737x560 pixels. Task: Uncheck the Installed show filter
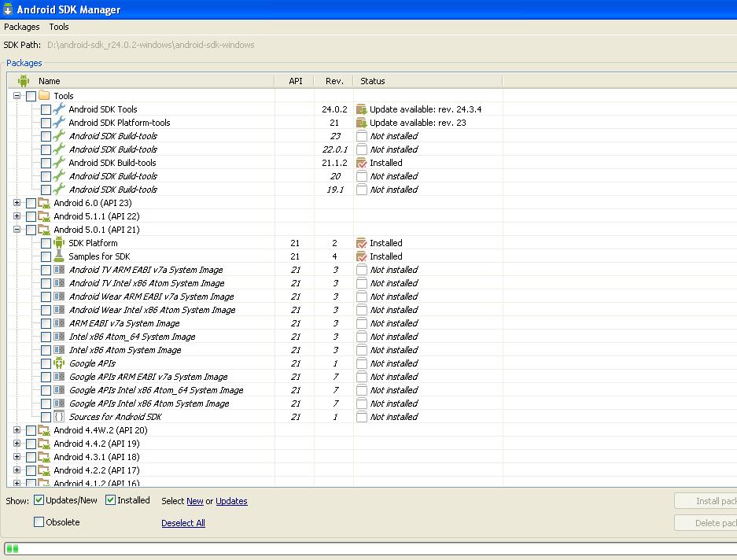[x=110, y=499]
